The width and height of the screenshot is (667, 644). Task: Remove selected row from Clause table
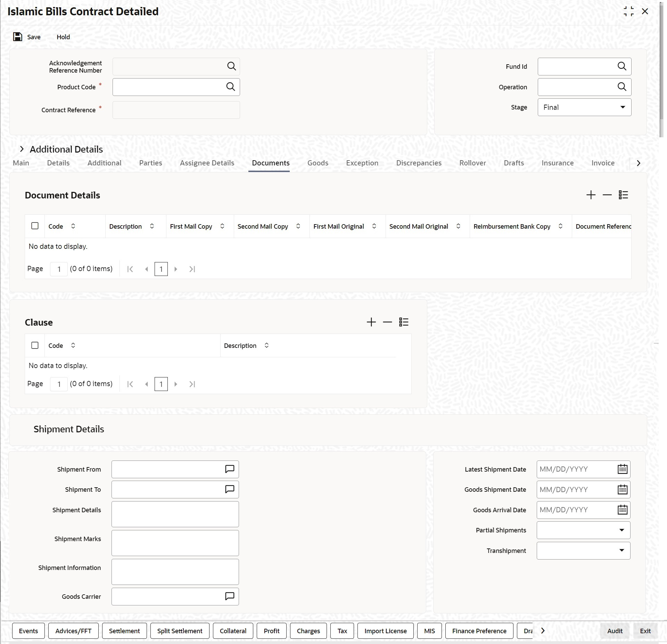pyautogui.click(x=387, y=322)
